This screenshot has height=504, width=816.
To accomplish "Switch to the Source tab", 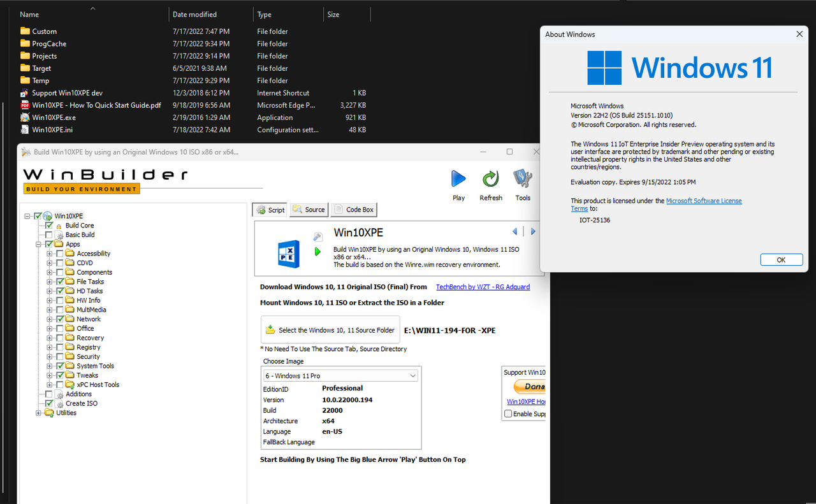I will click(x=309, y=210).
